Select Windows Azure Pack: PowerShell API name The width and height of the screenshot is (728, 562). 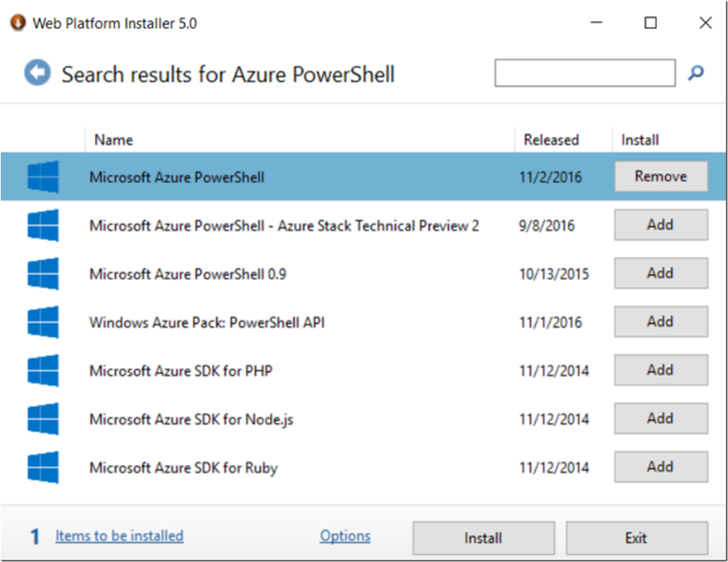pos(207,323)
